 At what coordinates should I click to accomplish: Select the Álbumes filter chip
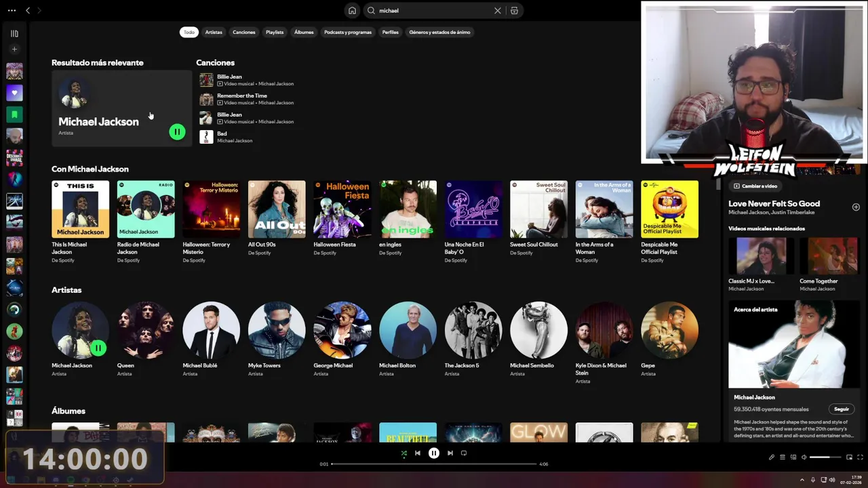pyautogui.click(x=304, y=32)
